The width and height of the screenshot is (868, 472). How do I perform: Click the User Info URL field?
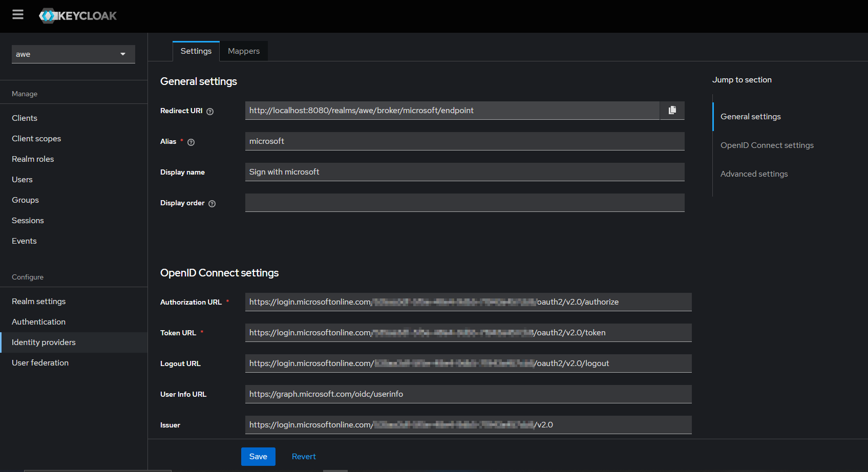(x=469, y=394)
